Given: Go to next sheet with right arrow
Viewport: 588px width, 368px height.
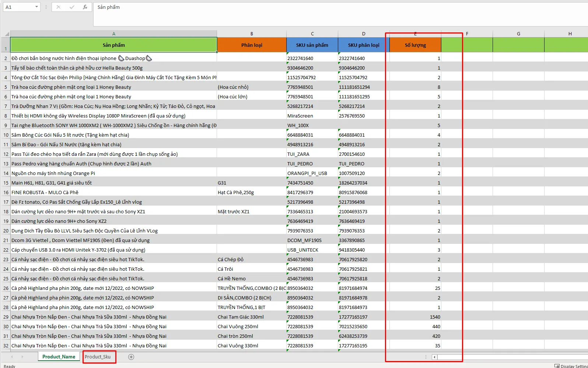Looking at the screenshot, I should point(22,357).
